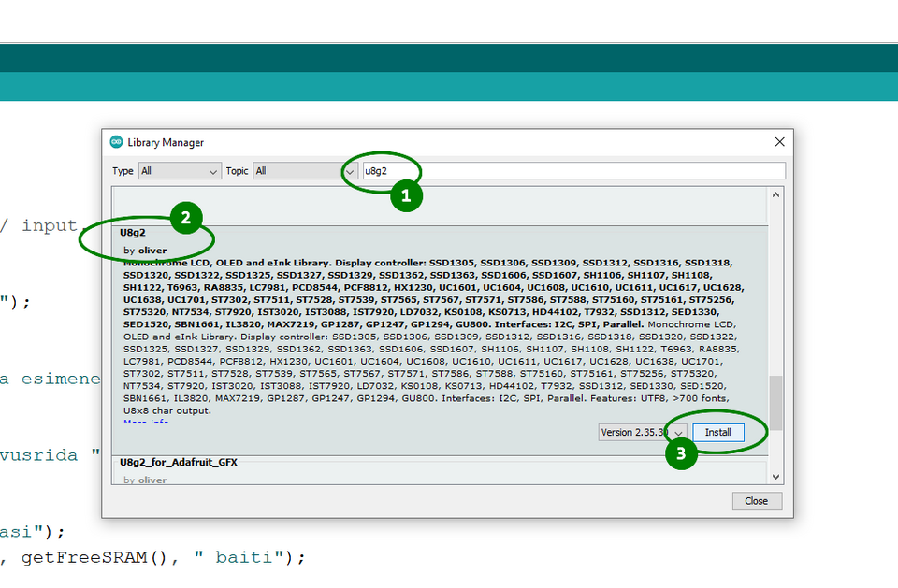Select the U8g2 library title
898x588 pixels.
133,231
